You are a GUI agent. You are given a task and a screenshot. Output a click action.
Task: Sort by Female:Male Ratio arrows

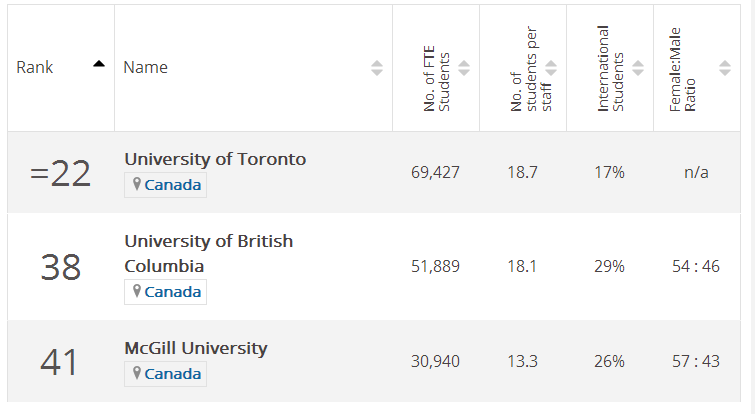point(725,68)
